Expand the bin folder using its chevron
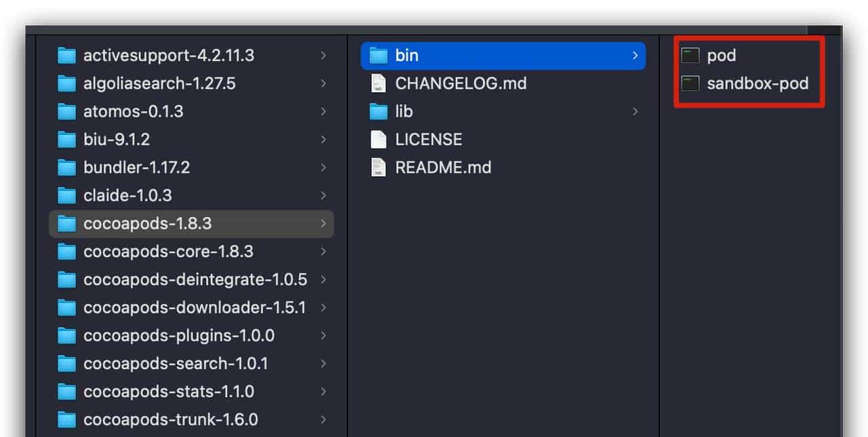868x437 pixels. [x=635, y=55]
